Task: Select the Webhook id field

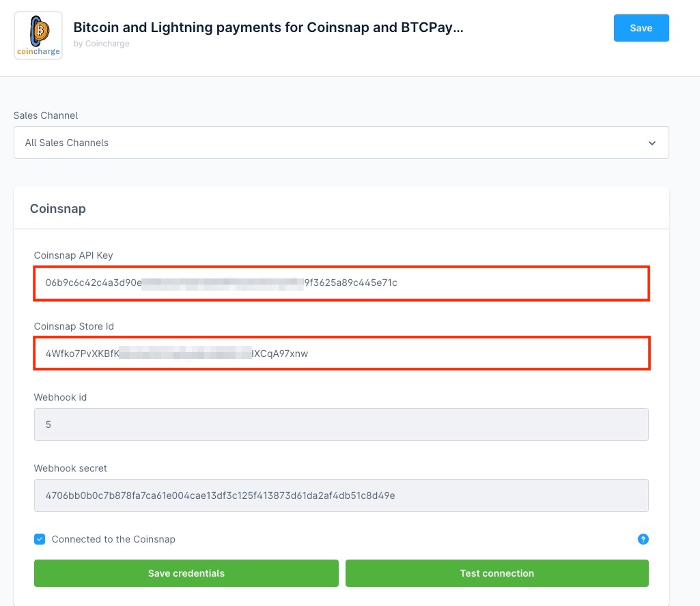Action: pos(341,424)
